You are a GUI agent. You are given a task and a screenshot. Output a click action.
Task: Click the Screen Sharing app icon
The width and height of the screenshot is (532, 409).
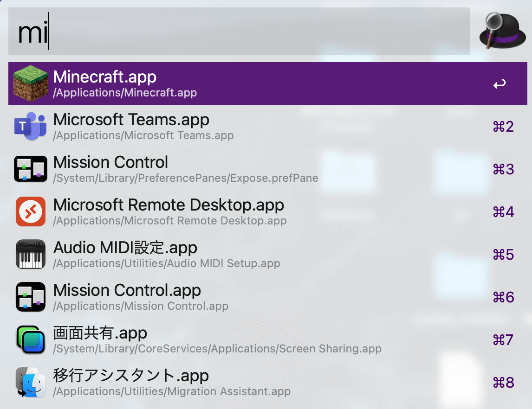[31, 339]
